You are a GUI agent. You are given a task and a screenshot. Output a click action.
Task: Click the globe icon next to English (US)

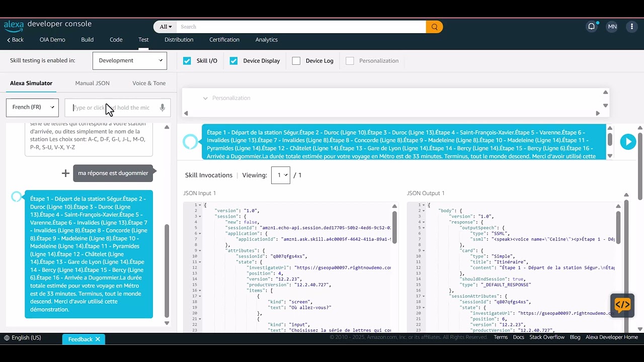point(7,338)
